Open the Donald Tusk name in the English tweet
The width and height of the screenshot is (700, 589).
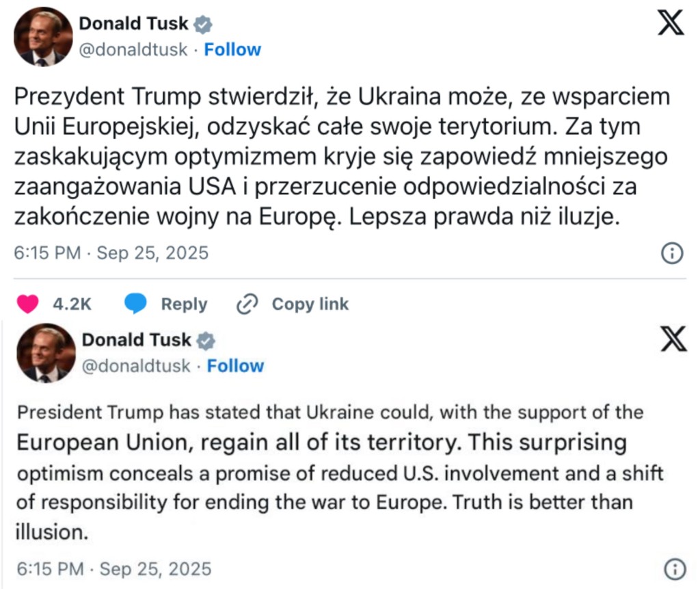[138, 340]
